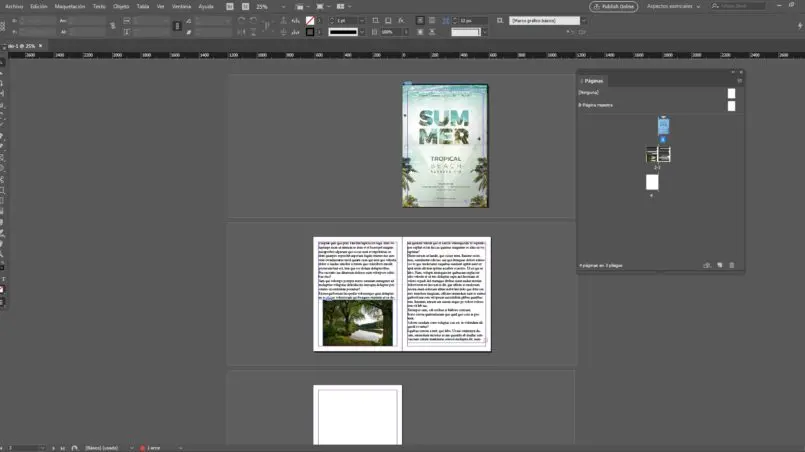Click the stroke weight 1 pt field

pyautogui.click(x=347, y=21)
